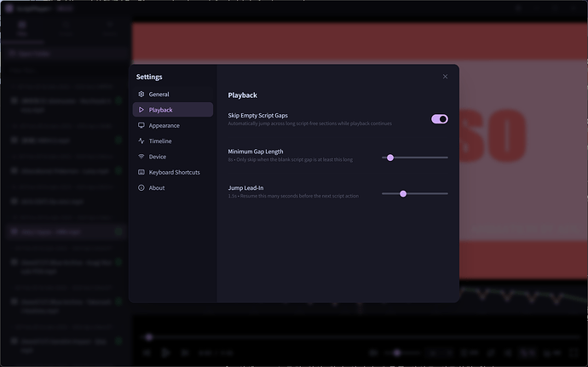The height and width of the screenshot is (367, 588).
Task: Click the Jump Lead-In slider handle
Action: pyautogui.click(x=403, y=194)
